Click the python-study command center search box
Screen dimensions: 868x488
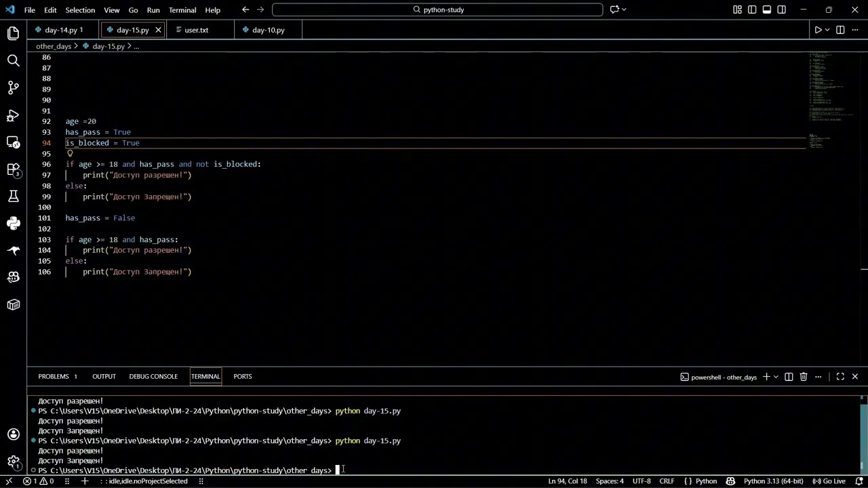[437, 9]
